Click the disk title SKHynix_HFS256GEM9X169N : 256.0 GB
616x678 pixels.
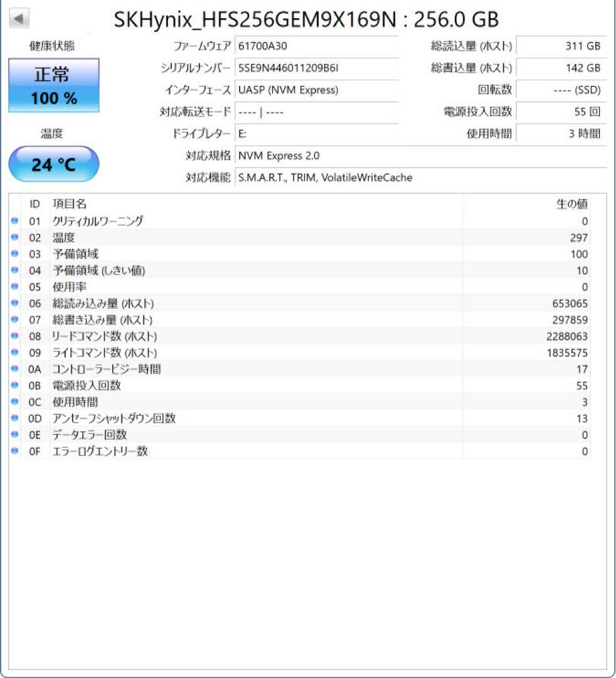(306, 19)
